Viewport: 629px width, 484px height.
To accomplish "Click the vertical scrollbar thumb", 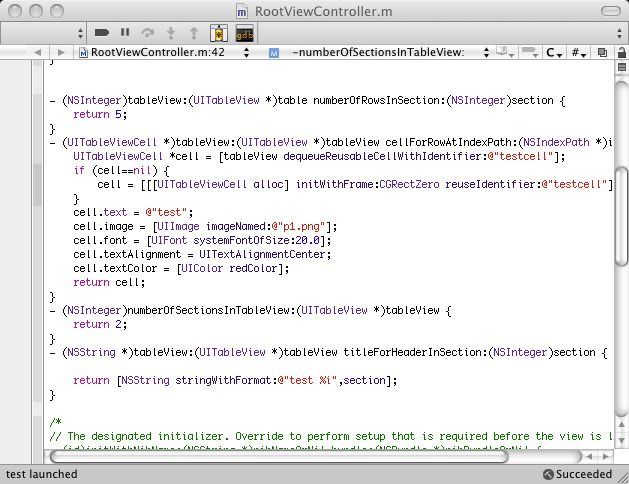I will coord(622,217).
